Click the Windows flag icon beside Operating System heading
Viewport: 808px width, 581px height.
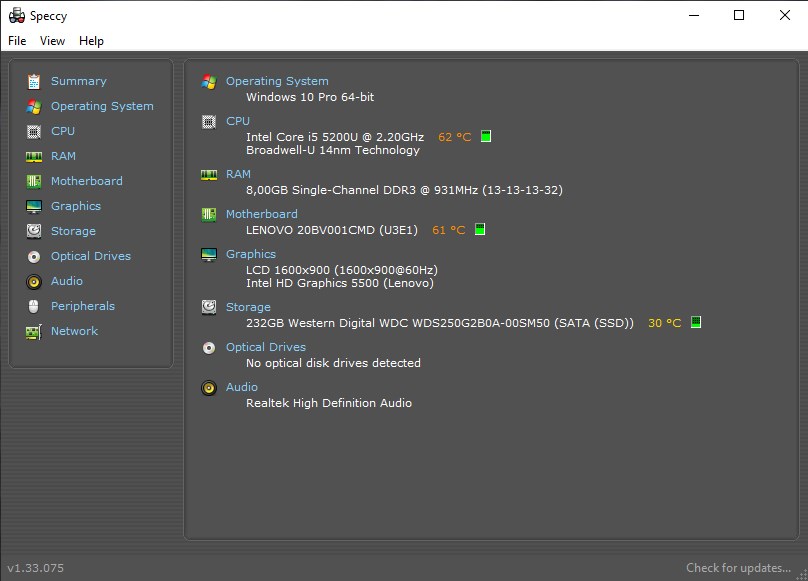pyautogui.click(x=209, y=81)
